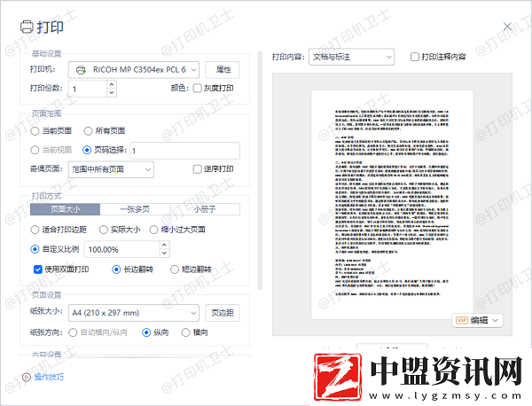Viewport: 532px width, 406px height.
Task: Click the document page preview thumbnail
Action: [392, 205]
